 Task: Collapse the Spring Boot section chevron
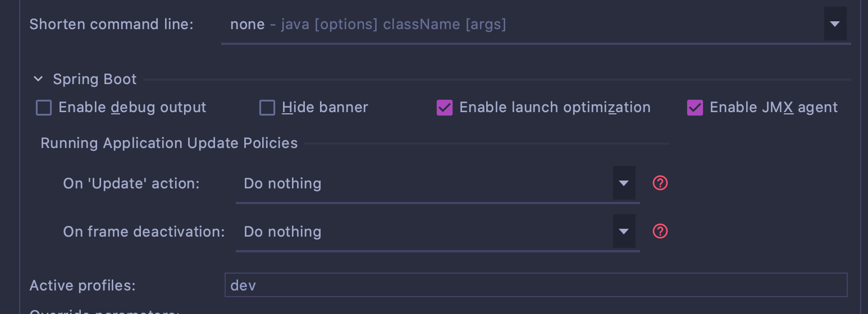pyautogui.click(x=38, y=80)
